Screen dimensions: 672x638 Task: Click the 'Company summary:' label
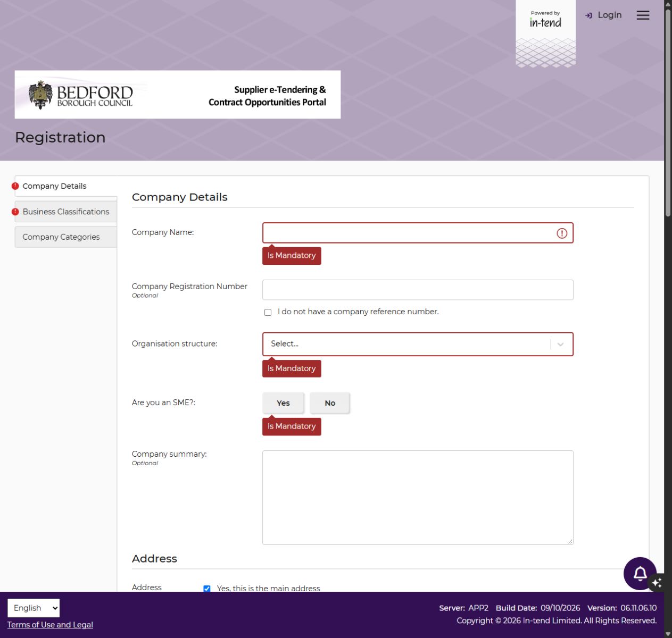(x=169, y=454)
